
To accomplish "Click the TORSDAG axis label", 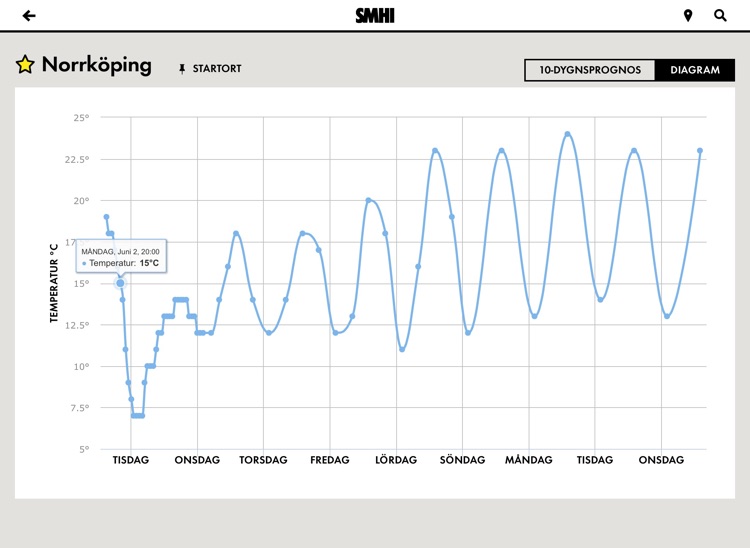I will click(x=263, y=460).
